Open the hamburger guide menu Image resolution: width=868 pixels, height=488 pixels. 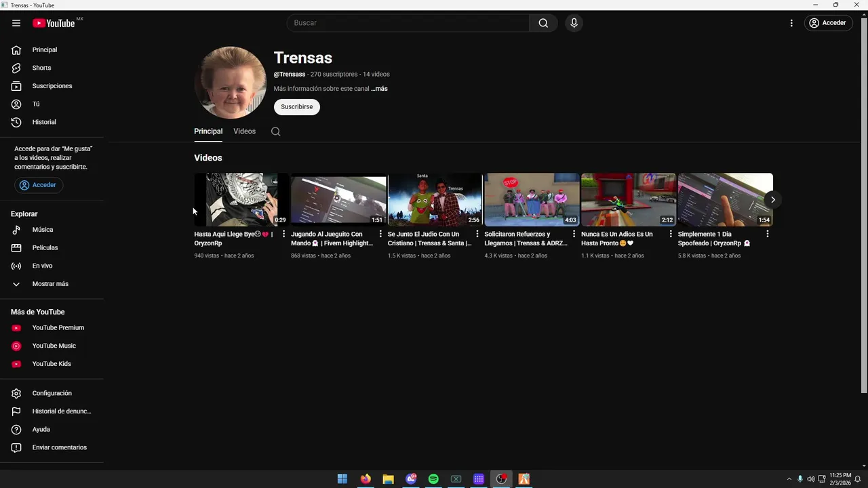(x=16, y=23)
